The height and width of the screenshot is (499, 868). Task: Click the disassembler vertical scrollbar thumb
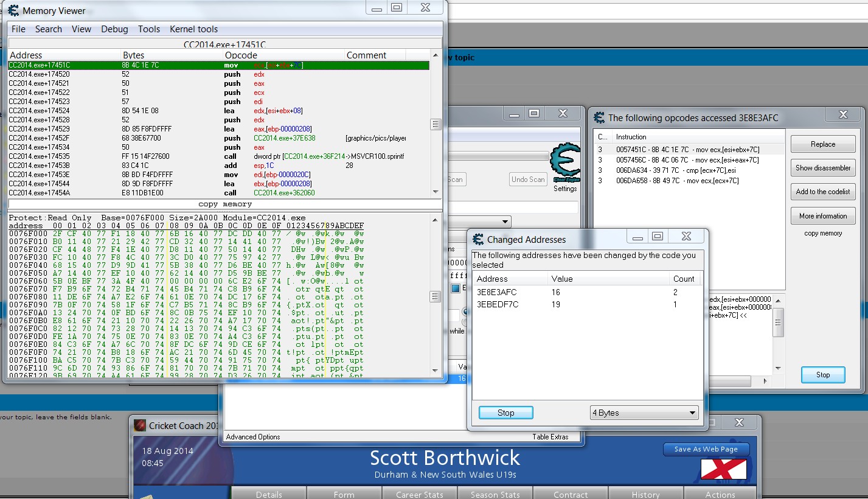coord(435,124)
